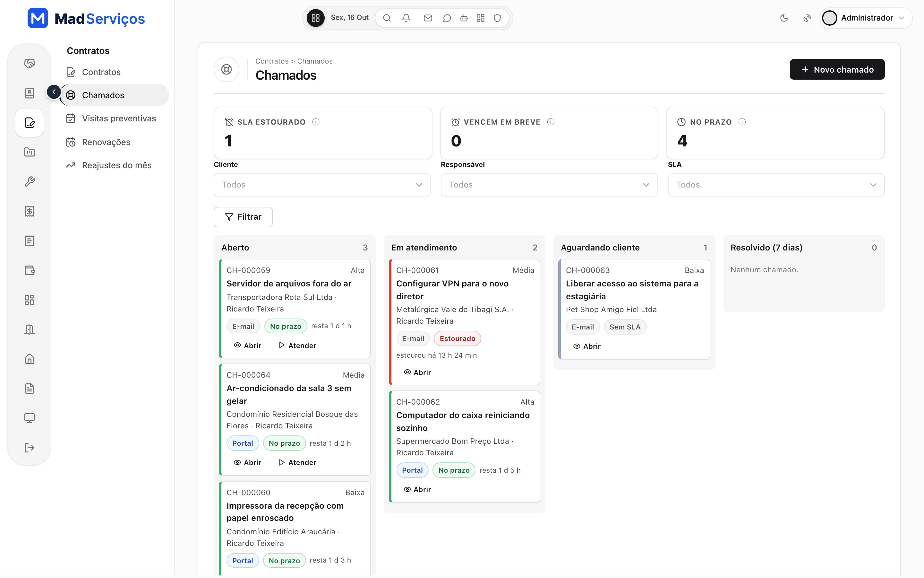Click the No prazo badge on CH-000062
This screenshot has height=578, width=924.
pyautogui.click(x=454, y=470)
